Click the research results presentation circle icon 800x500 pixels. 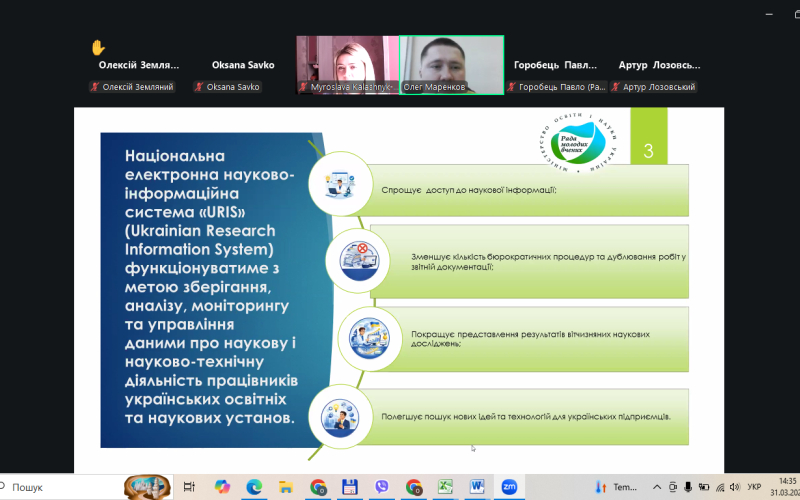369,338
